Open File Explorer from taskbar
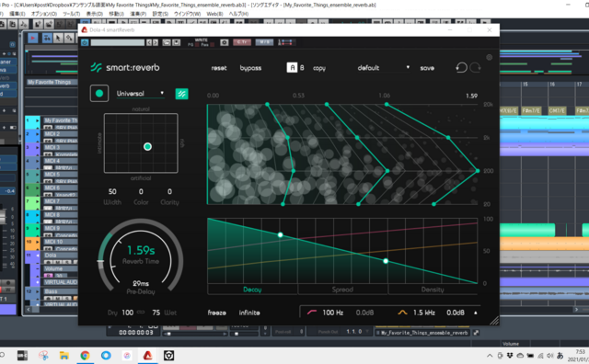The height and width of the screenshot is (364, 589). pos(64,355)
